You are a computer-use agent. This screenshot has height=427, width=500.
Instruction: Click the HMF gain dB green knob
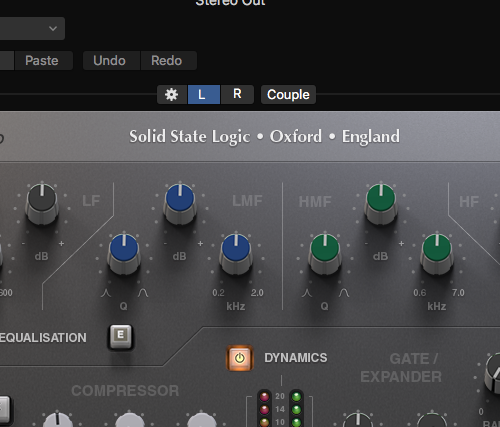click(x=381, y=203)
